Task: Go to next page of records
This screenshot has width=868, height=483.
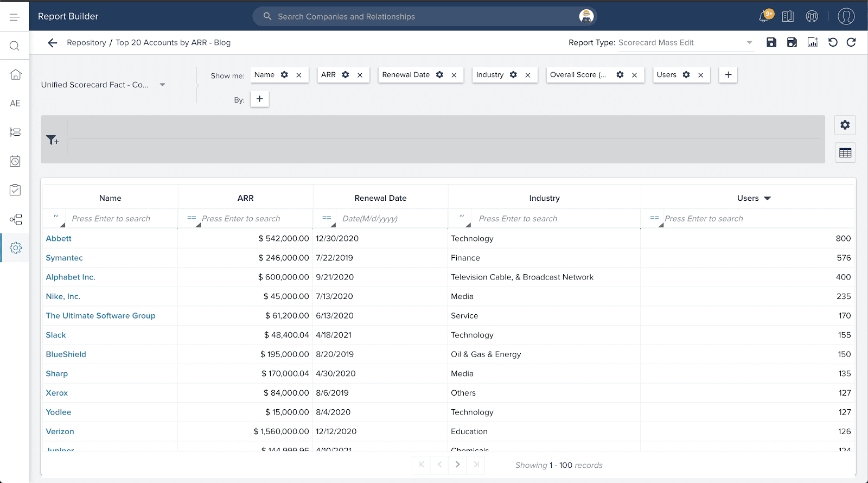Action: tap(457, 465)
